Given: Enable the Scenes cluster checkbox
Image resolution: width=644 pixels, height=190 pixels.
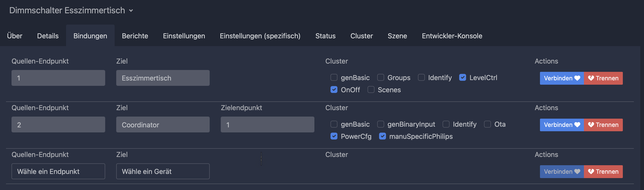Looking at the screenshot, I should coord(371,90).
